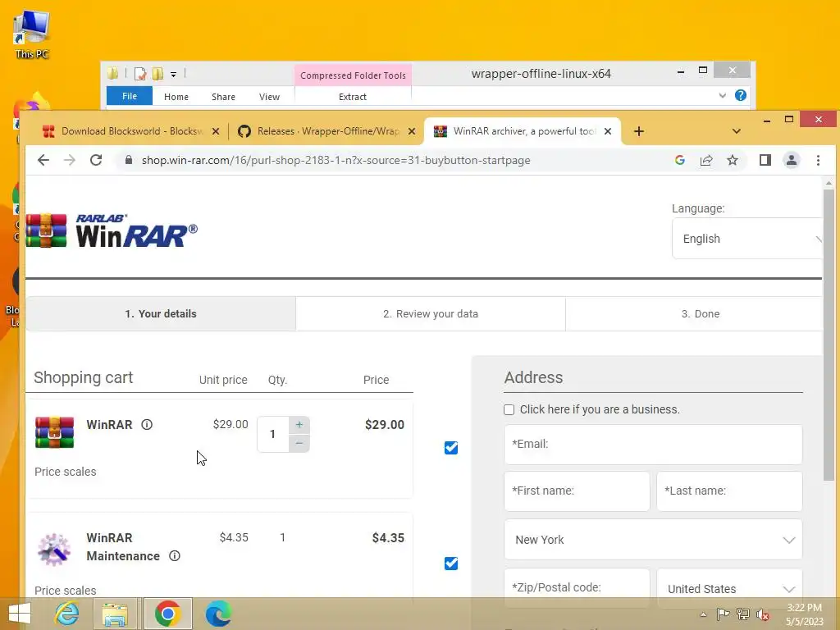Open the United States country dropdown
This screenshot has width=840, height=630.
click(x=729, y=589)
